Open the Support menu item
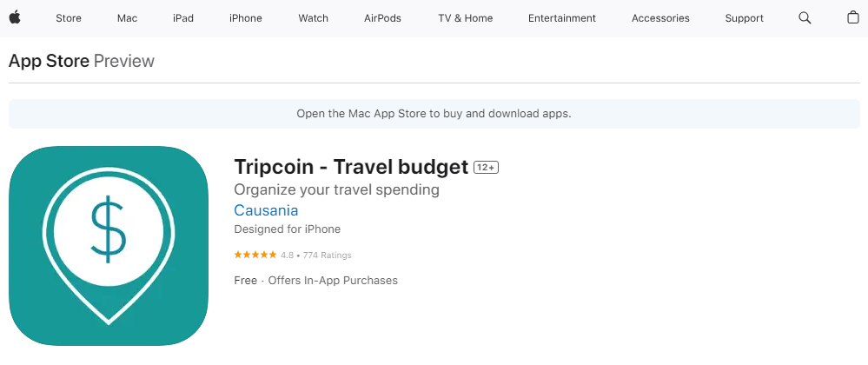Viewport: 868px width, 365px height. point(744,18)
